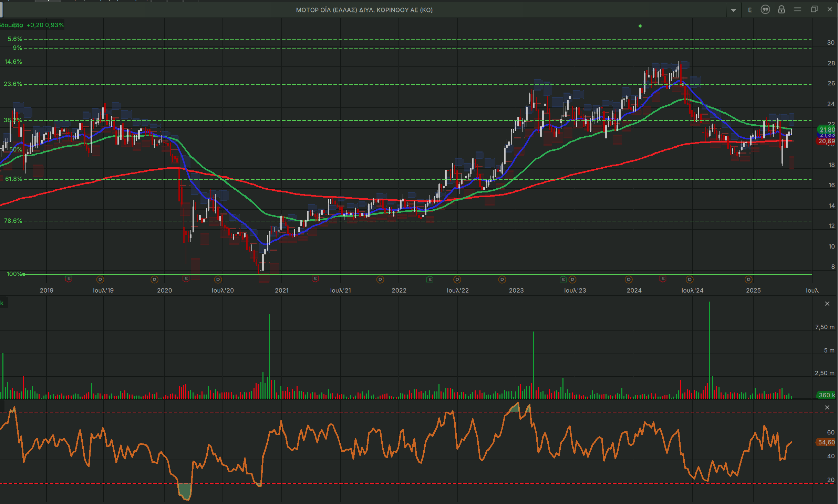Open the symbol dropdown arrow in title bar
The image size is (838, 504).
pos(733,10)
